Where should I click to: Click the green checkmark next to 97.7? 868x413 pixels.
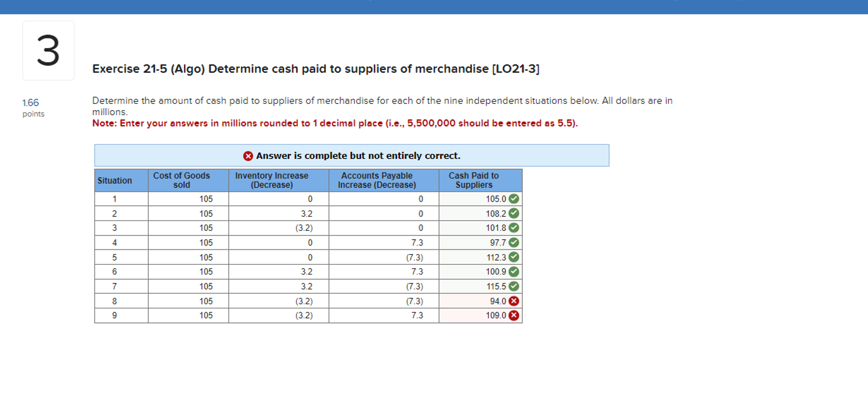click(514, 243)
